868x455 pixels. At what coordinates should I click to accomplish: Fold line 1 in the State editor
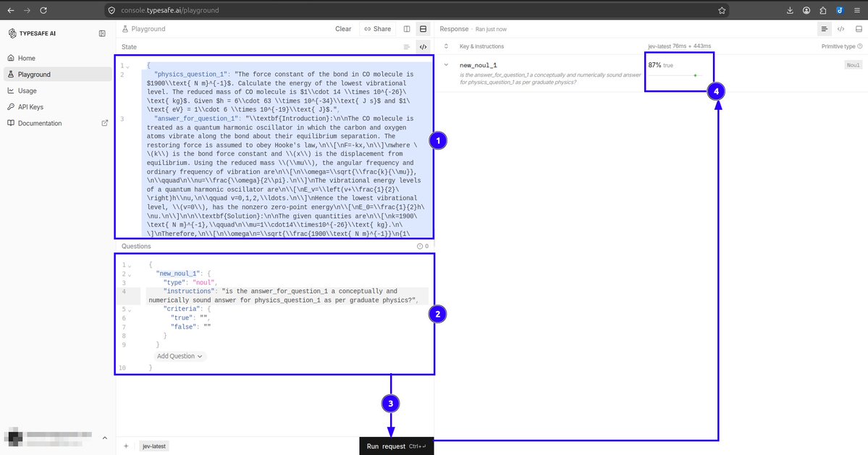point(128,66)
